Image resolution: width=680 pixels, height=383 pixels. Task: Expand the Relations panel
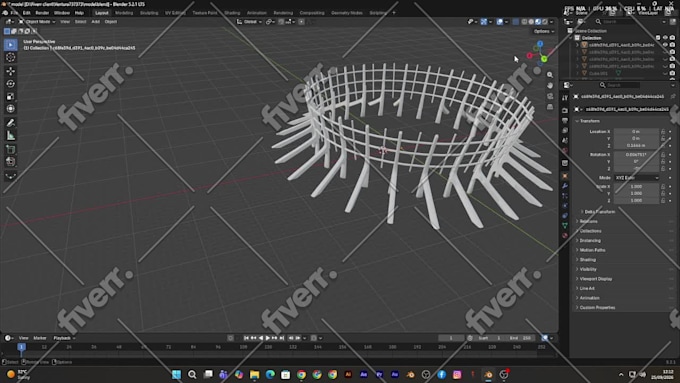[x=588, y=221]
